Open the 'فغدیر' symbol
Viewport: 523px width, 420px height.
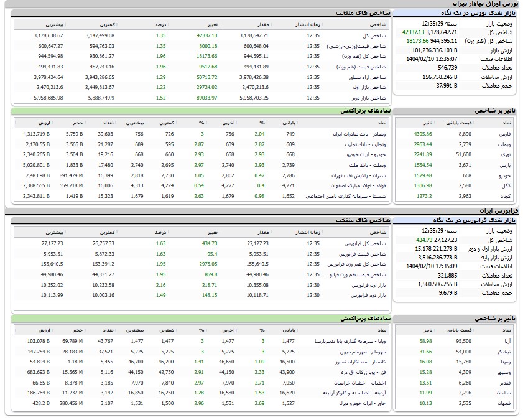click(506, 383)
